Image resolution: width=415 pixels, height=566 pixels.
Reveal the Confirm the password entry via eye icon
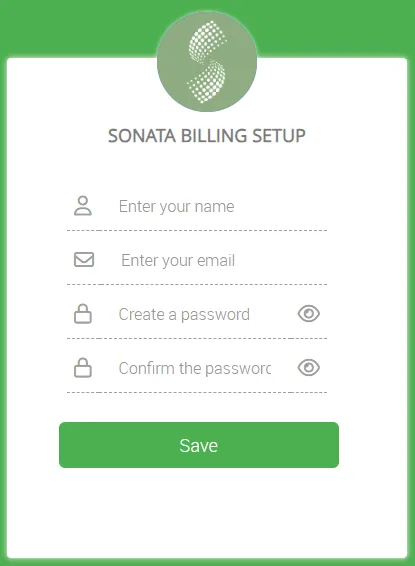pos(309,367)
